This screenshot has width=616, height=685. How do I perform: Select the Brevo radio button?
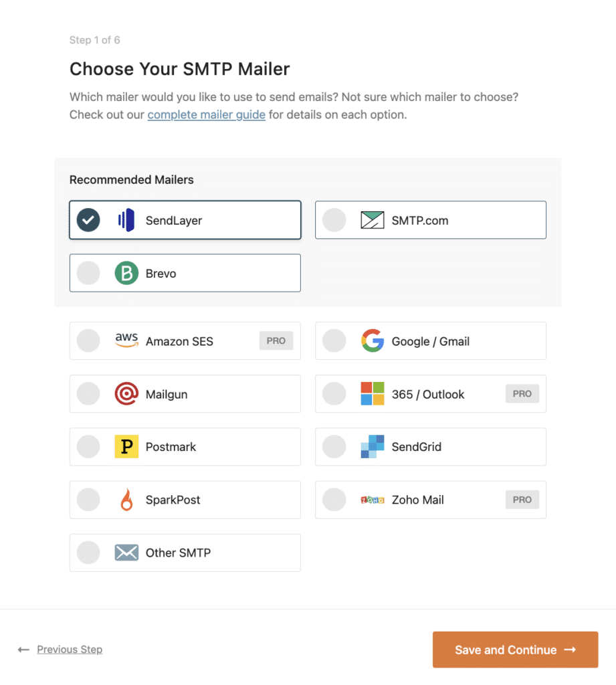pos(88,273)
